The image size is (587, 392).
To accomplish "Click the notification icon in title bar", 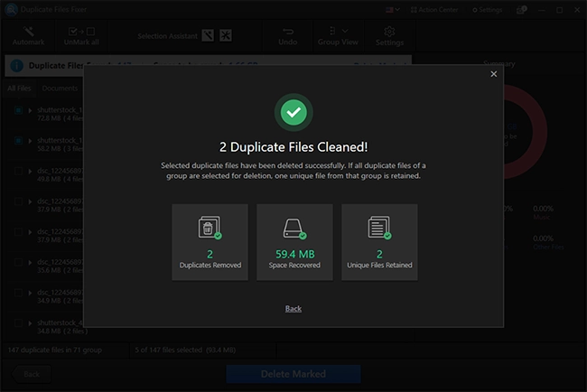I will pos(521,10).
